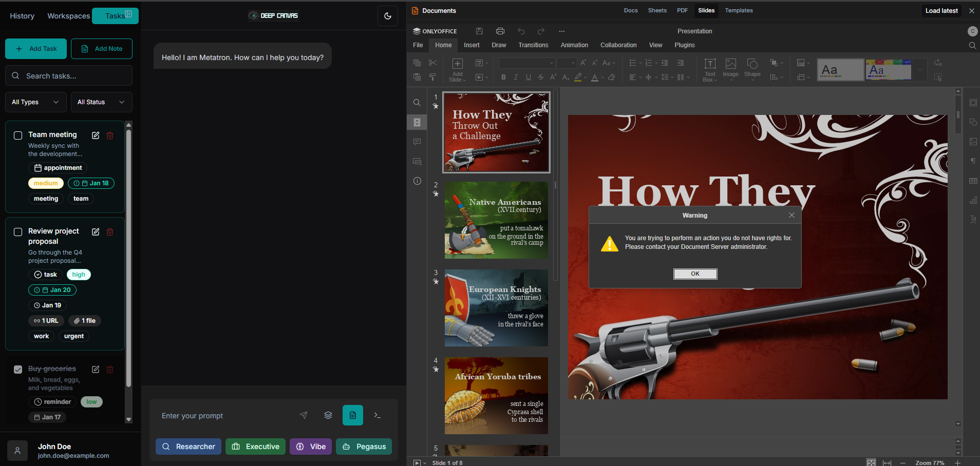The height and width of the screenshot is (466, 980).
Task: Select the Cut tool in the toolbar
Action: 433,63
